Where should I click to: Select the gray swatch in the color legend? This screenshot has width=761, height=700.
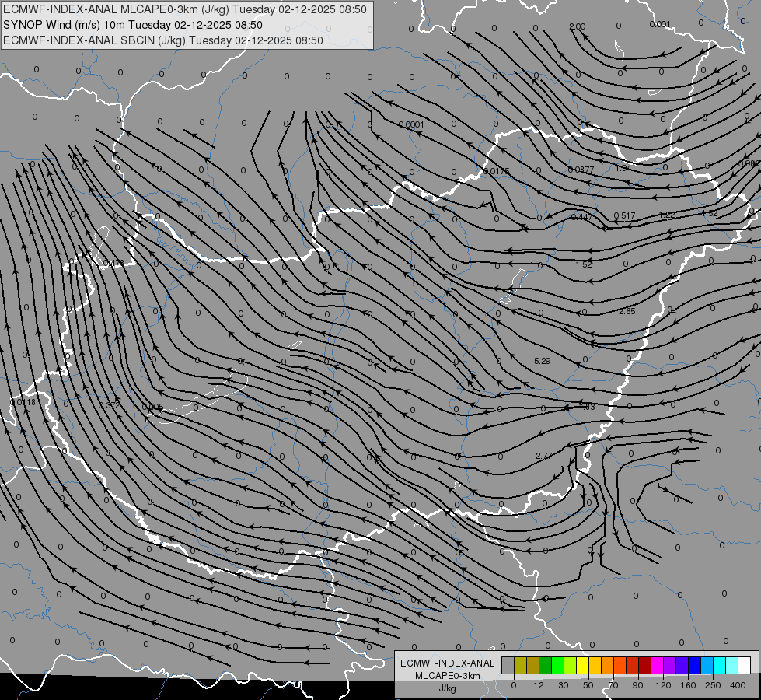[508, 665]
